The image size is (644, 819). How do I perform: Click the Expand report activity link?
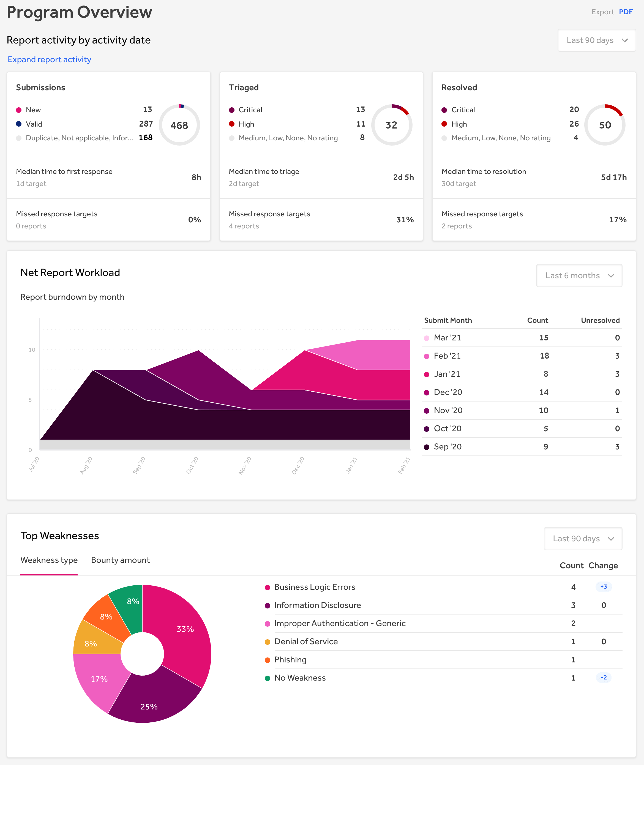[x=49, y=59]
